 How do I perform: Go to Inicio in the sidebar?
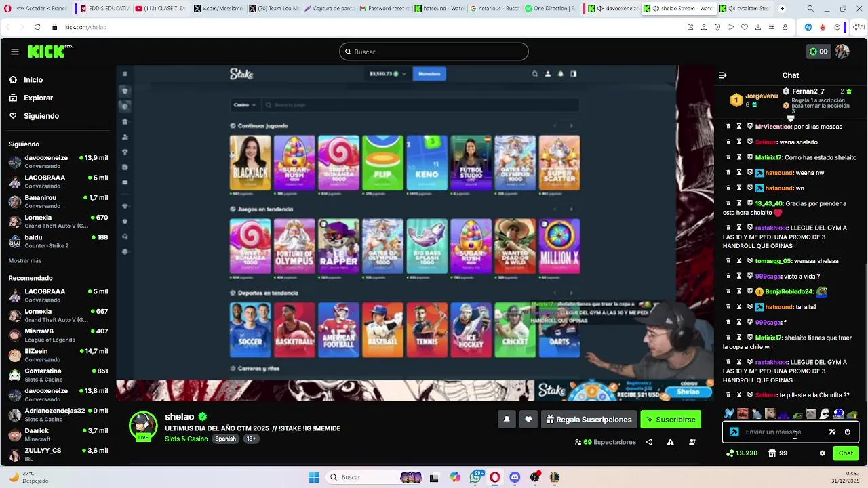33,80
